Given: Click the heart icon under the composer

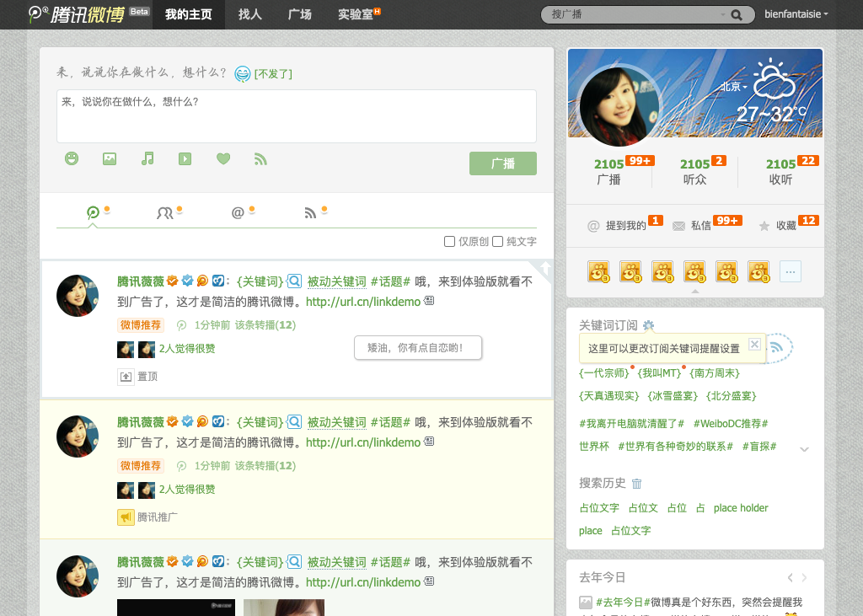Looking at the screenshot, I should (223, 158).
